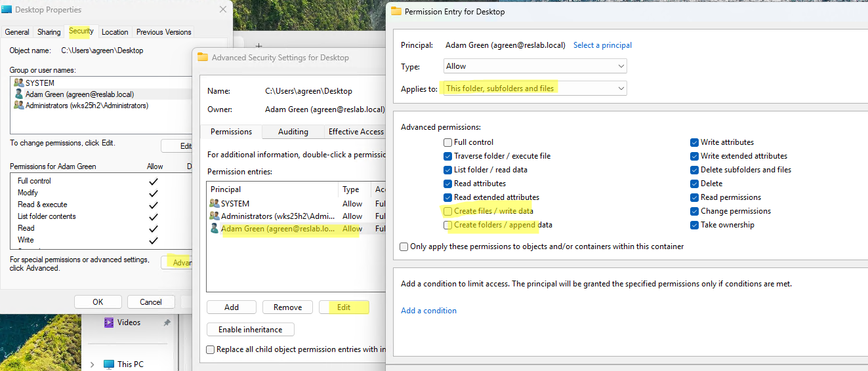Select Permissions tab in Advanced Security Settings

tap(231, 132)
